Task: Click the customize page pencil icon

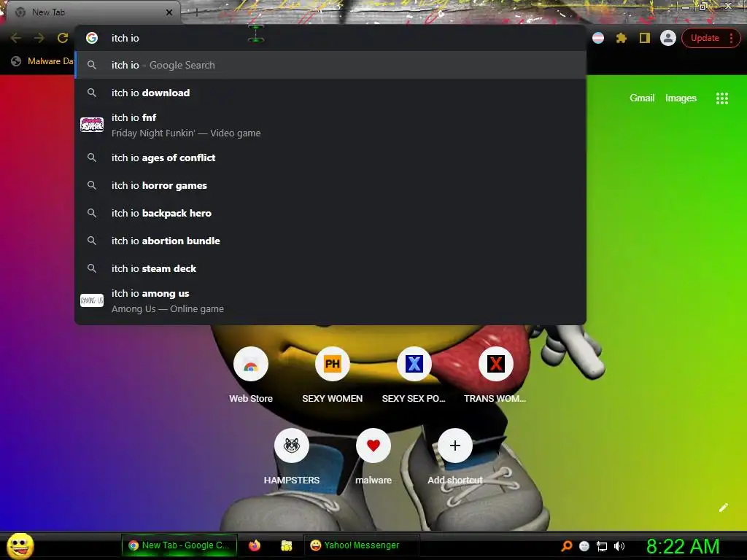Action: coord(723,507)
